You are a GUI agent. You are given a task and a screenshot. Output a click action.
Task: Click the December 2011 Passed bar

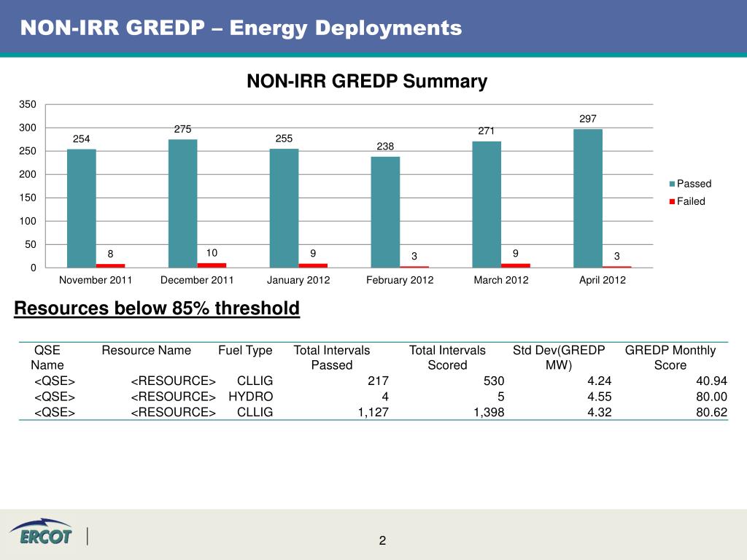click(x=182, y=203)
